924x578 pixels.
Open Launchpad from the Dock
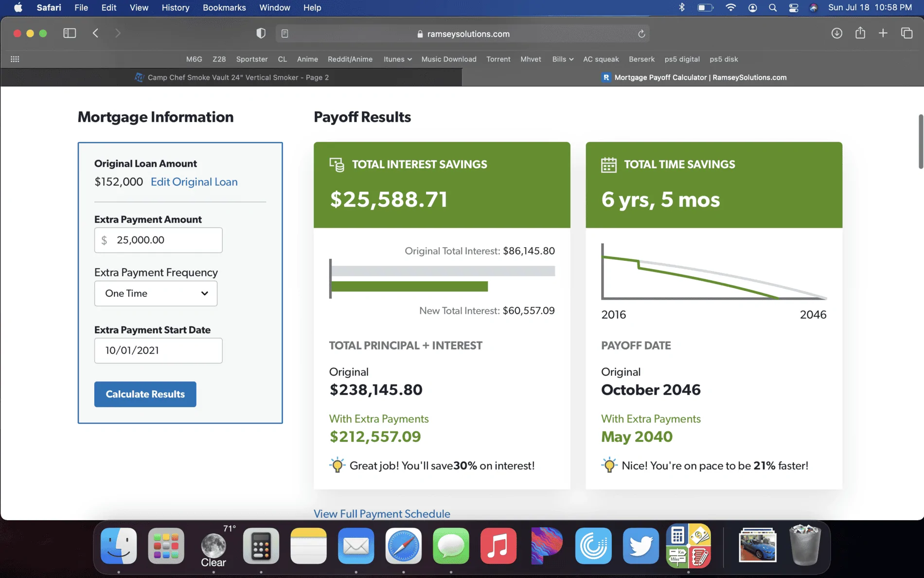[x=166, y=545]
